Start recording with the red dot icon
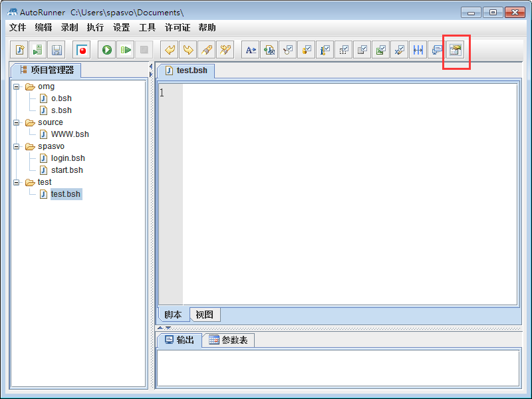Screen dimensions: 532x399 (81, 51)
